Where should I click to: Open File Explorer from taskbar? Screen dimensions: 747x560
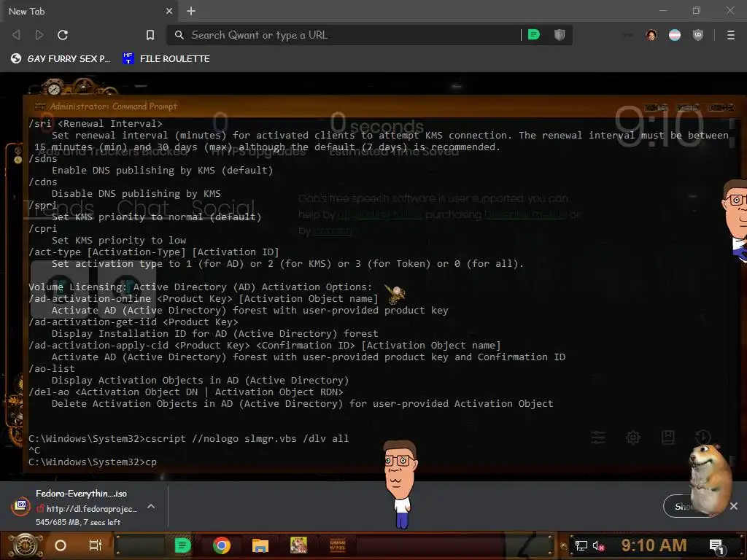(260, 545)
